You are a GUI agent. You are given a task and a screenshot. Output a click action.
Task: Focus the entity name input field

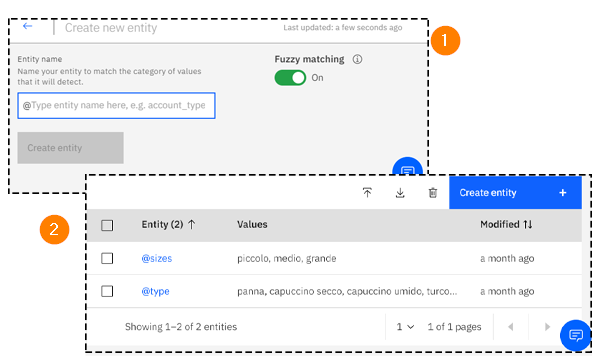coord(116,105)
